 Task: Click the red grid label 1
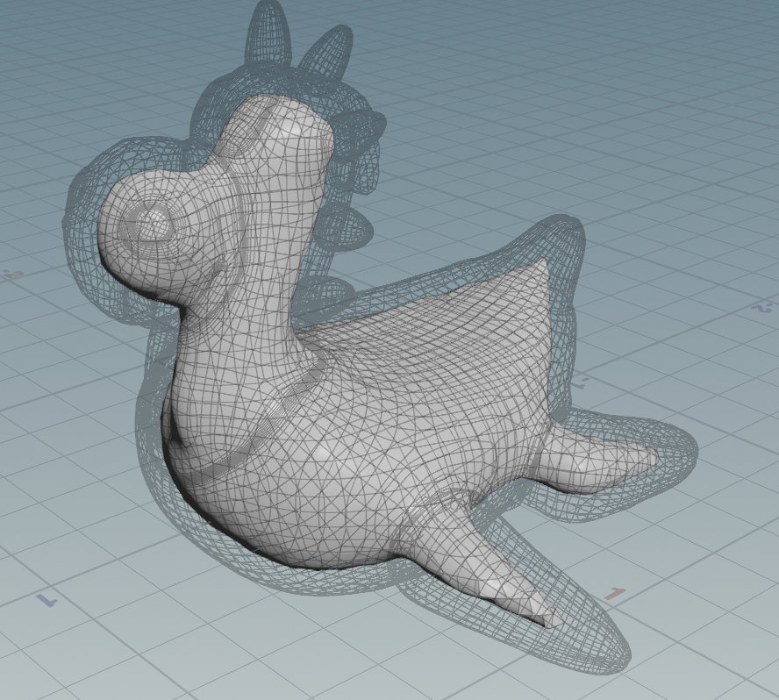pos(615,595)
